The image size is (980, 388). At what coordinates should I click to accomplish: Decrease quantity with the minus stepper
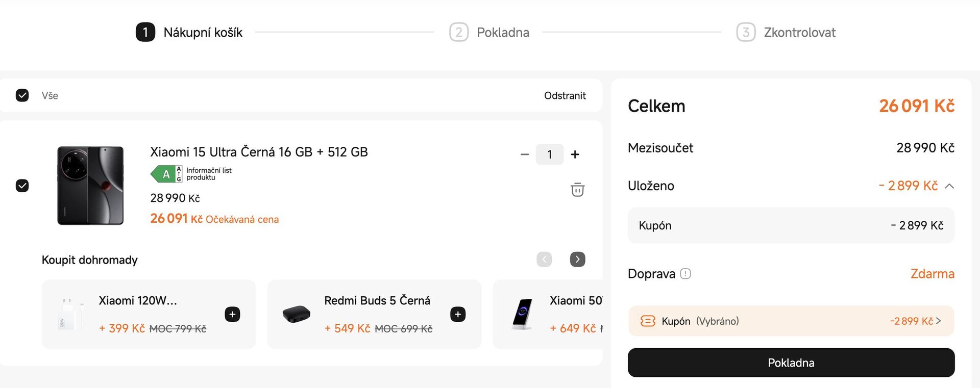(524, 154)
